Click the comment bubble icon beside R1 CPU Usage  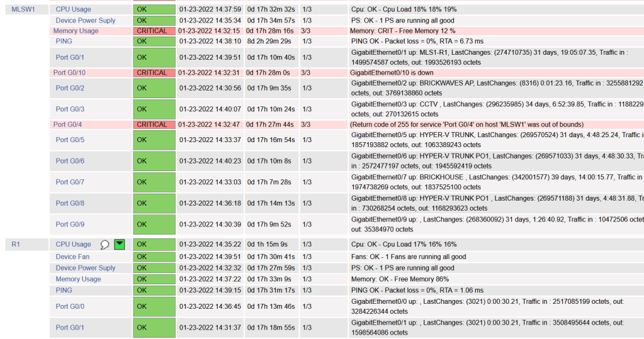click(105, 245)
